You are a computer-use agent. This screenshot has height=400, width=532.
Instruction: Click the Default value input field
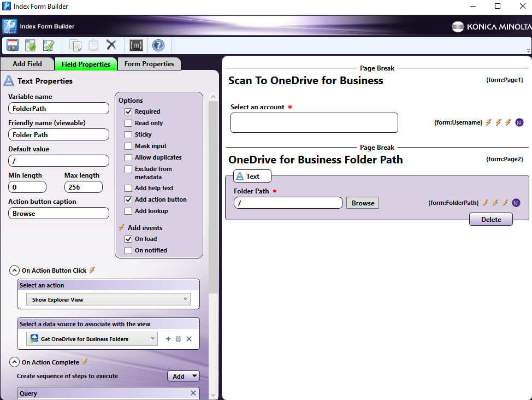(58, 161)
